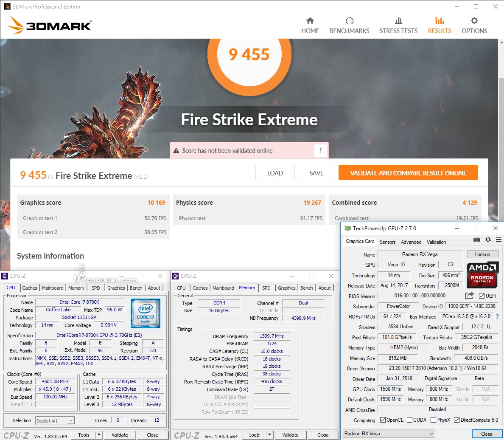Switch to Mainboard tab in left CPU-Z
The width and height of the screenshot is (504, 440).
53,288
